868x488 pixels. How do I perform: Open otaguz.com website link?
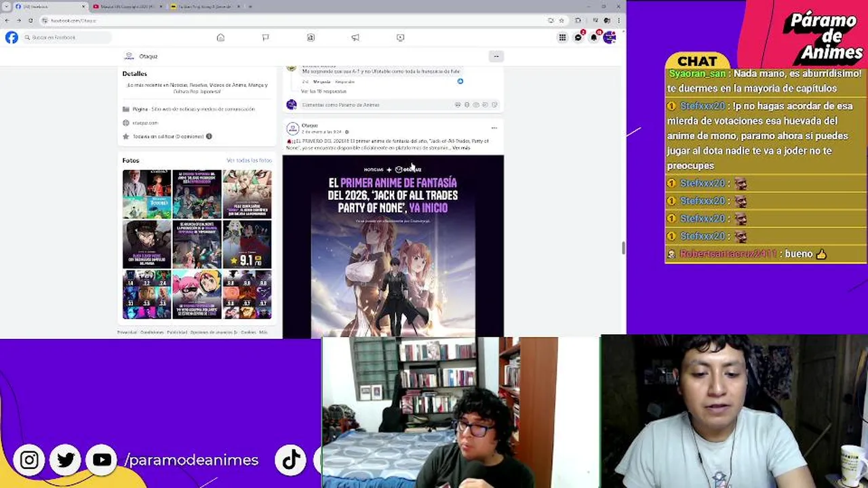pyautogui.click(x=145, y=123)
